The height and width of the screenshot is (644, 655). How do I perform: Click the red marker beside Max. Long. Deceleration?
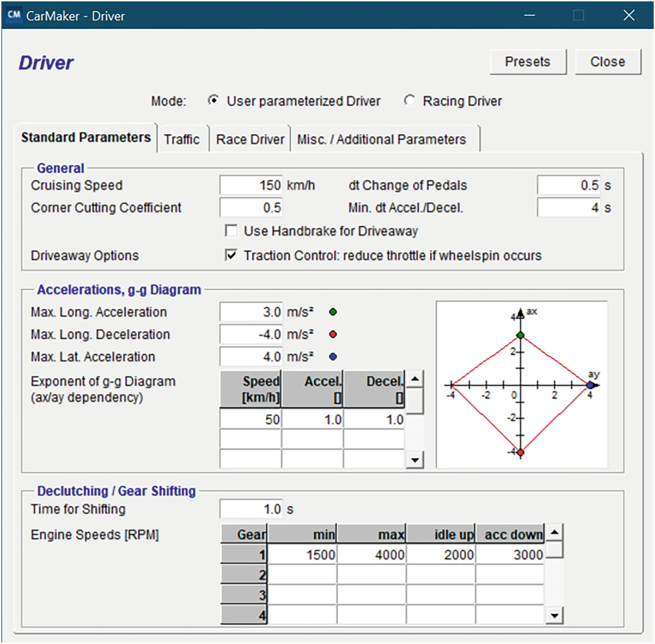click(333, 334)
